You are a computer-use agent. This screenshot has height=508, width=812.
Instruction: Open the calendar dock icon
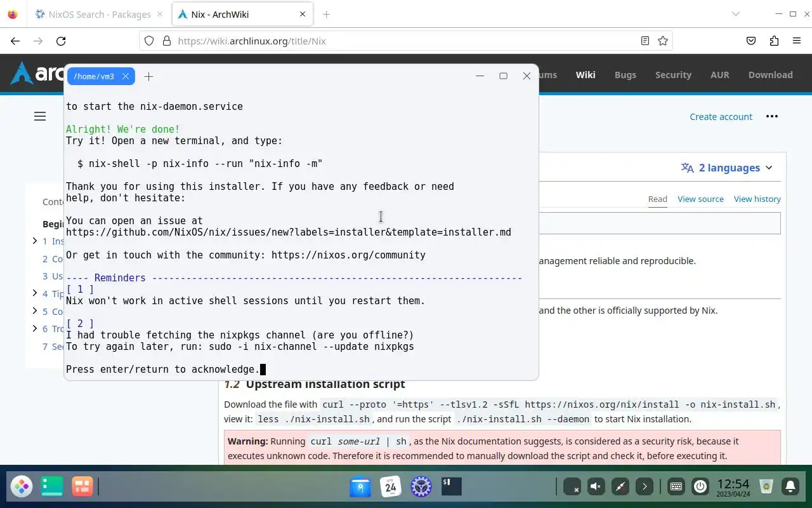[391, 486]
